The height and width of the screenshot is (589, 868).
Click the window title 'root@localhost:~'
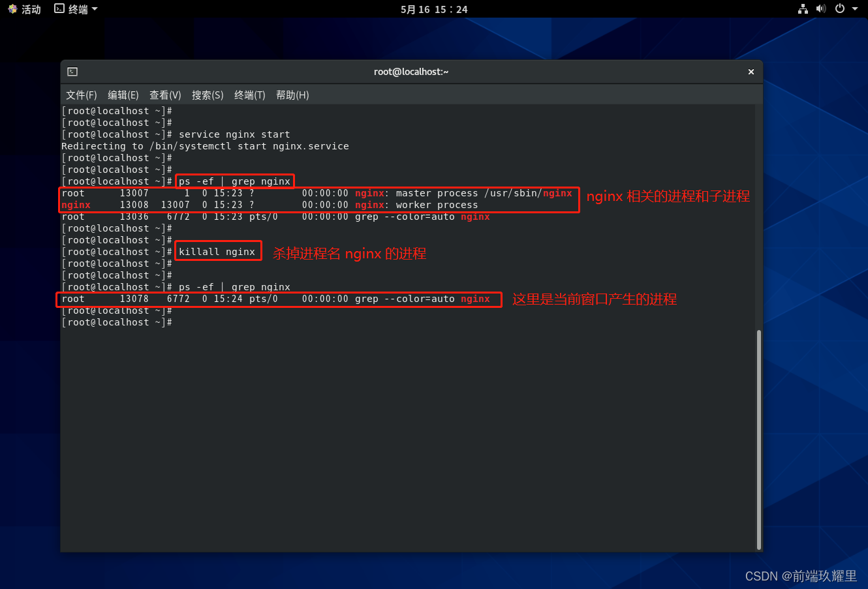tap(411, 72)
